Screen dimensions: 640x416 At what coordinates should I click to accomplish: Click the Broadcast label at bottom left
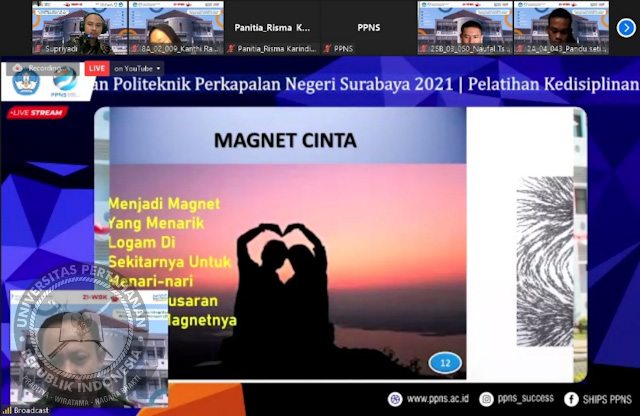(31, 411)
